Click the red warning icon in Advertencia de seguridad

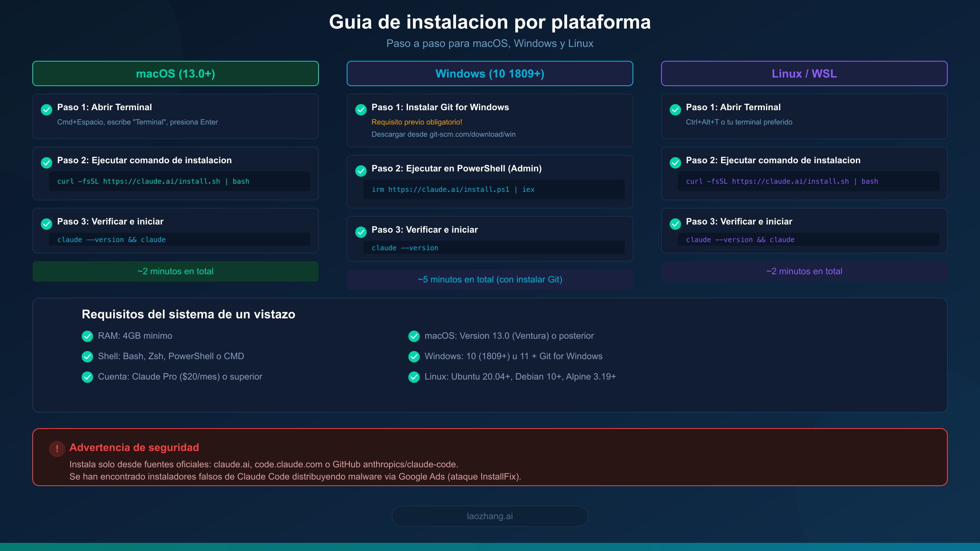[x=57, y=448]
